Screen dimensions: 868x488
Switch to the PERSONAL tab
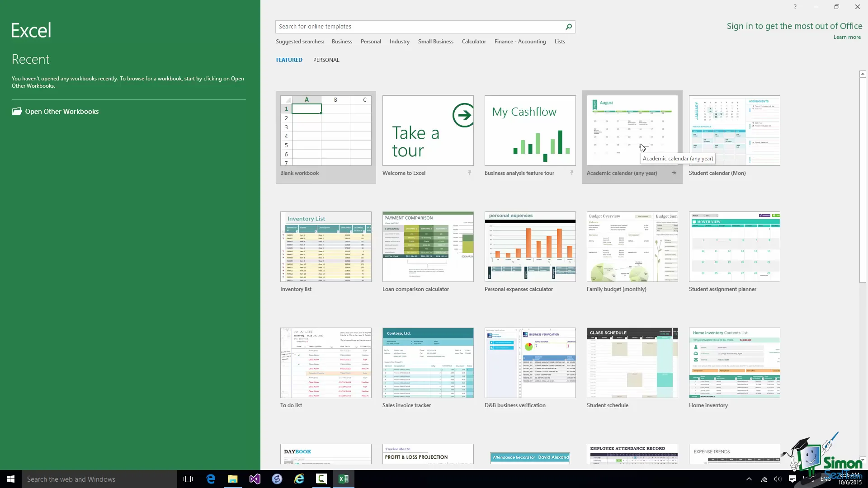pos(326,60)
